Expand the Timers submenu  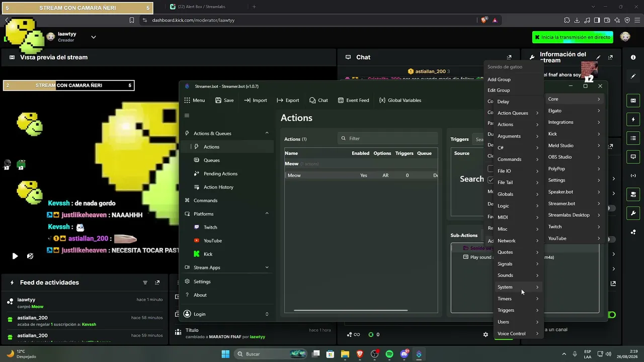(518, 299)
